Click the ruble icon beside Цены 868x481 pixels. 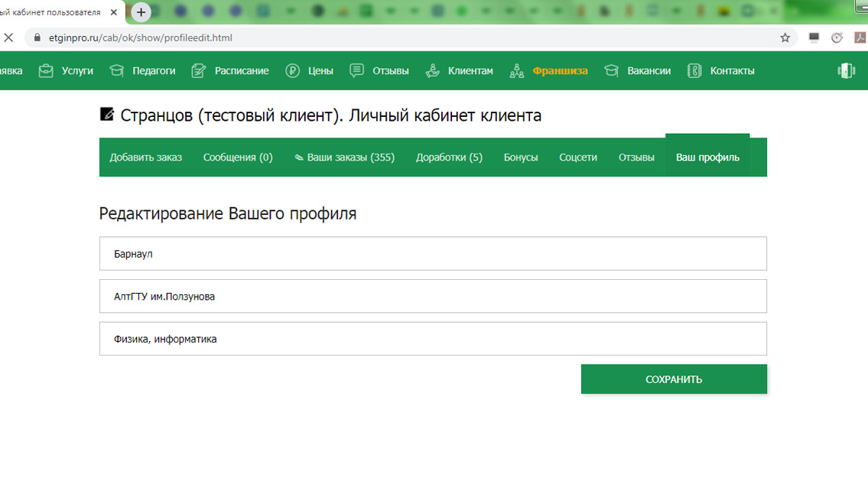pos(292,71)
